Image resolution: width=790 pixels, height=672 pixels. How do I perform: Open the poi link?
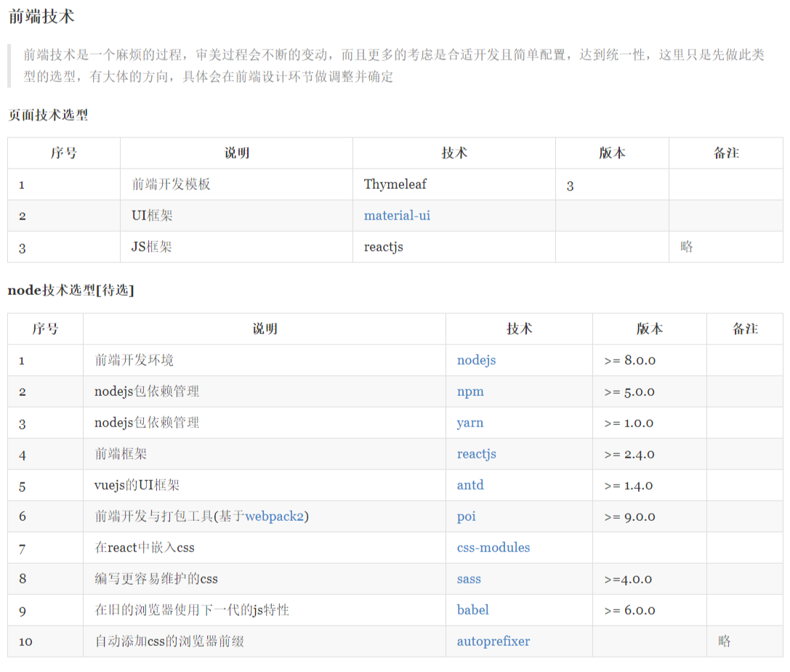tap(466, 517)
